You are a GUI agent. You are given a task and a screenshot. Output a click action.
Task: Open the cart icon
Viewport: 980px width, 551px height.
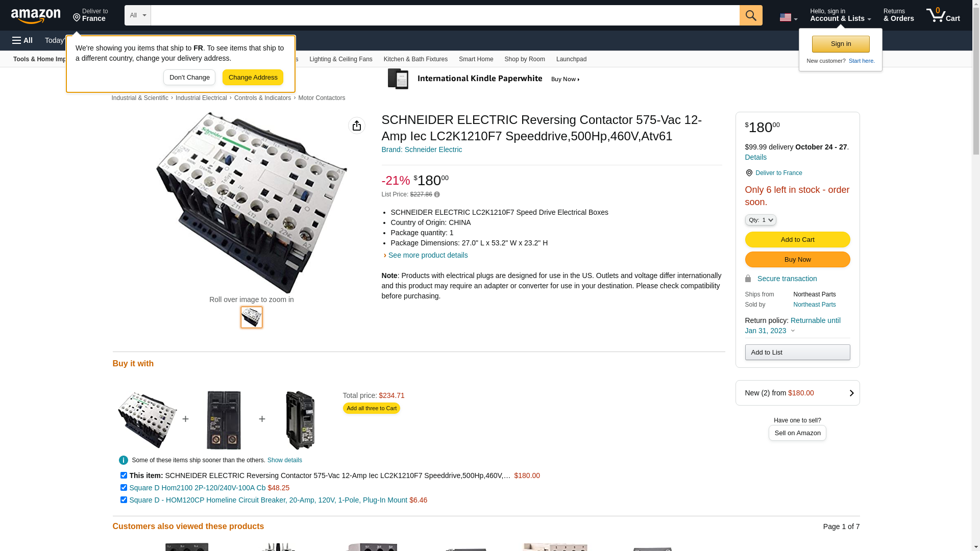click(x=943, y=15)
